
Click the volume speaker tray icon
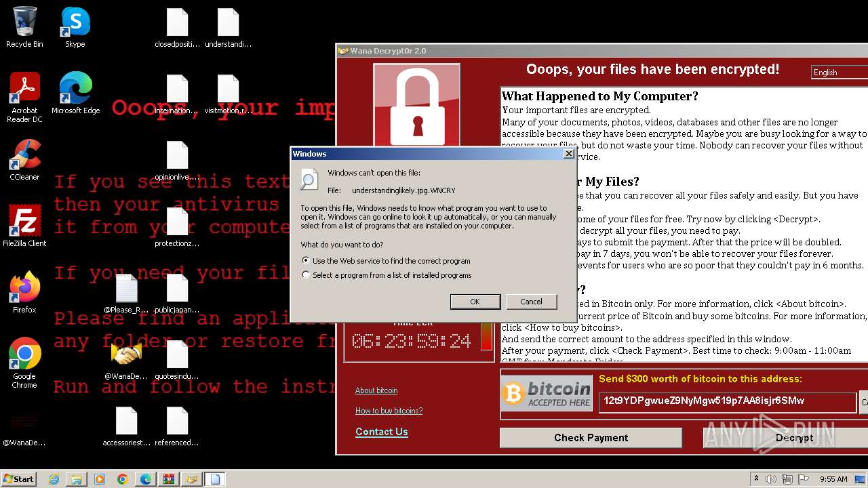click(771, 479)
